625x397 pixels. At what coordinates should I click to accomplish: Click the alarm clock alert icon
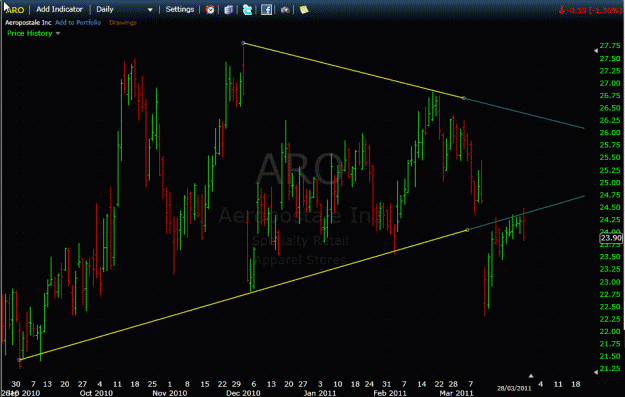click(210, 10)
